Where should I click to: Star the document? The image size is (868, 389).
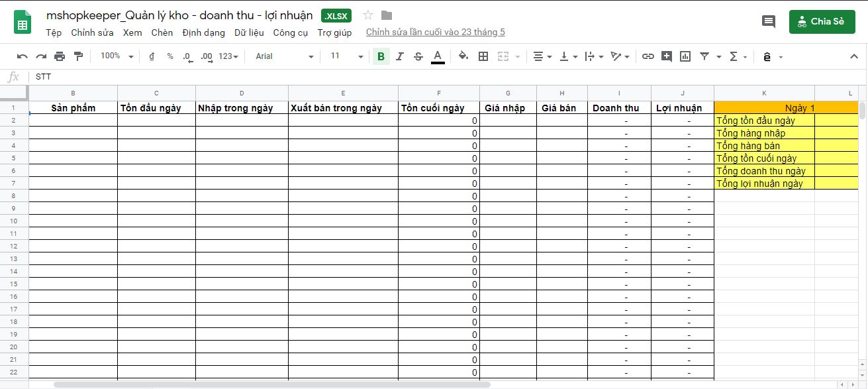point(368,15)
